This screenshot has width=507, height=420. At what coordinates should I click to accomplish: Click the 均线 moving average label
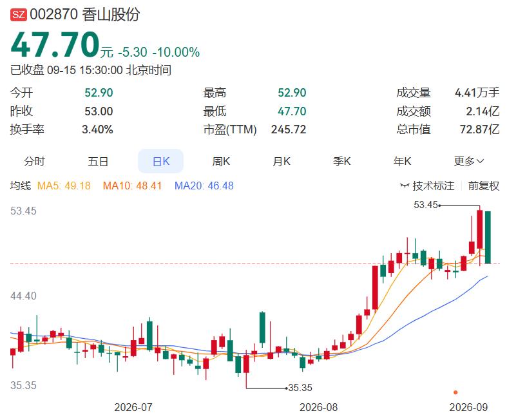[21, 186]
